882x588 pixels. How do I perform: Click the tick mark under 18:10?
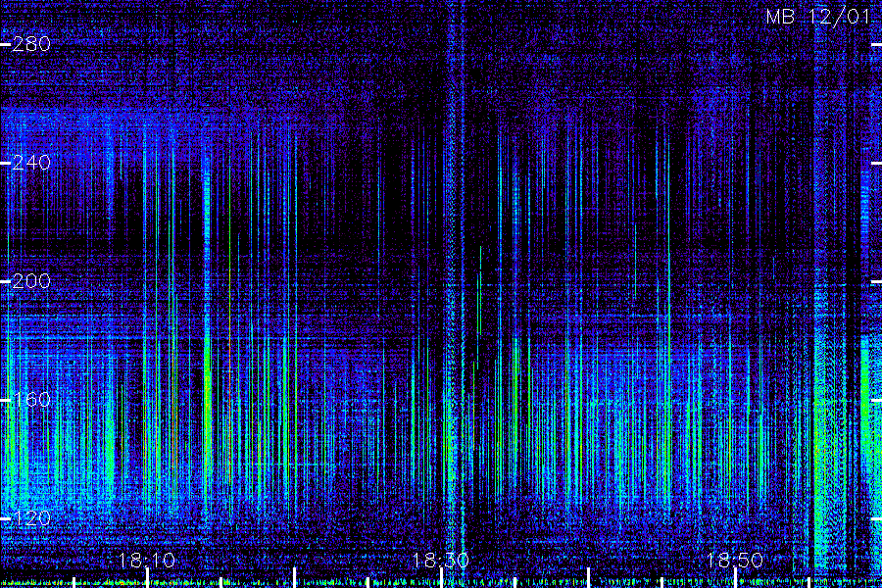pyautogui.click(x=147, y=578)
